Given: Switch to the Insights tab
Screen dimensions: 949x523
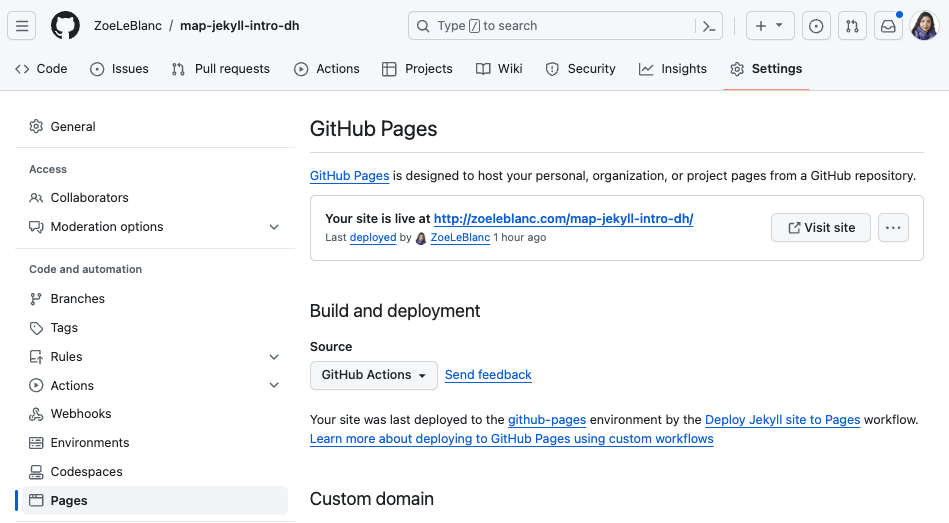Looking at the screenshot, I should point(673,69).
